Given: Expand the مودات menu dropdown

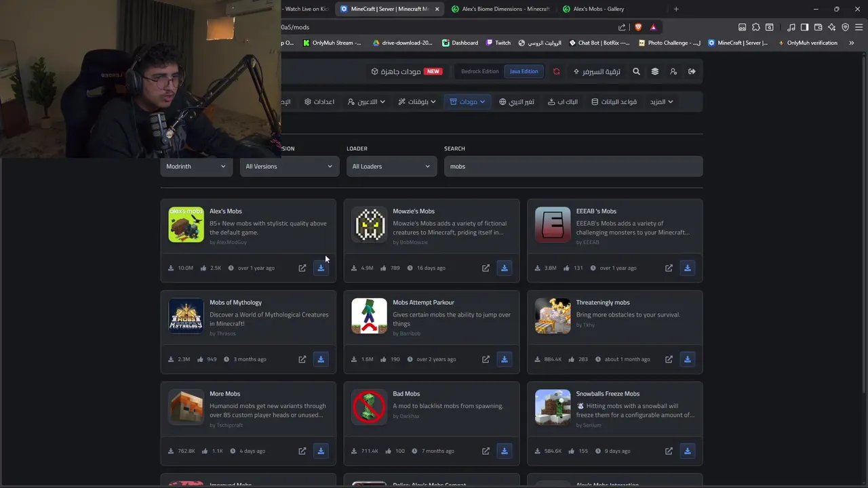Looking at the screenshot, I should pyautogui.click(x=468, y=102).
